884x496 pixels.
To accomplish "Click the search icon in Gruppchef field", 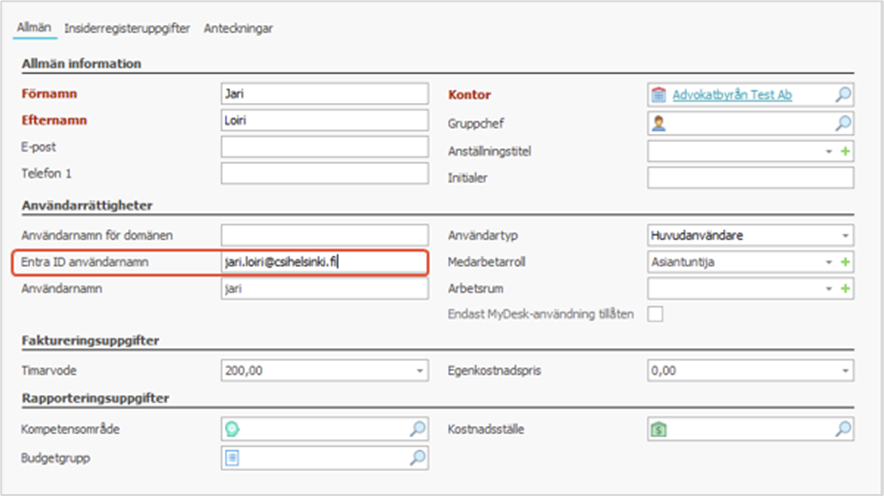I will click(x=843, y=123).
